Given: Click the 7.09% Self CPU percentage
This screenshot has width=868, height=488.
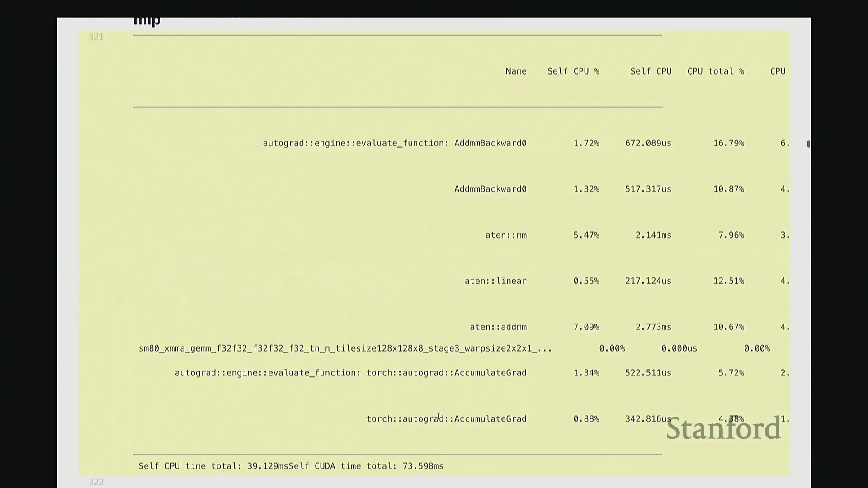Looking at the screenshot, I should click(586, 327).
